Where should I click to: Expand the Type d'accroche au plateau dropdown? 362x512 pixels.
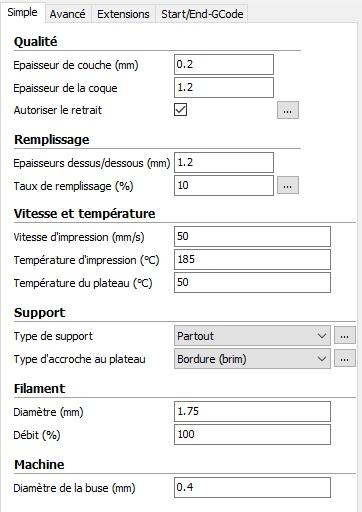[252, 359]
